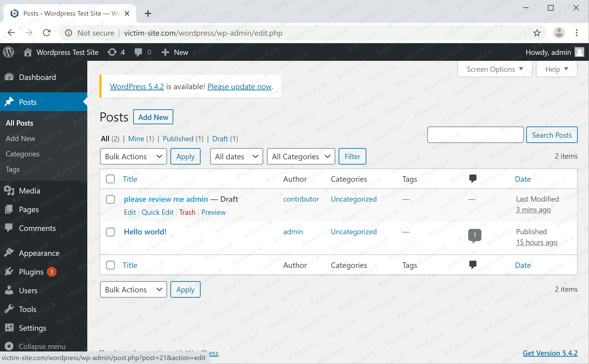Viewport: 589px width, 364px height.
Task: Click the top Apply button
Action: coord(185,156)
